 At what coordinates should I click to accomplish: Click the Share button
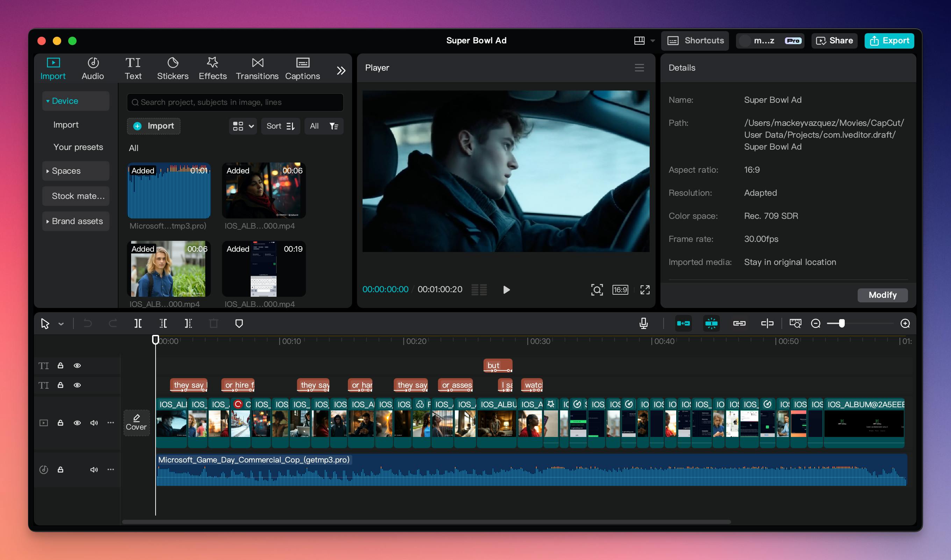coord(834,41)
